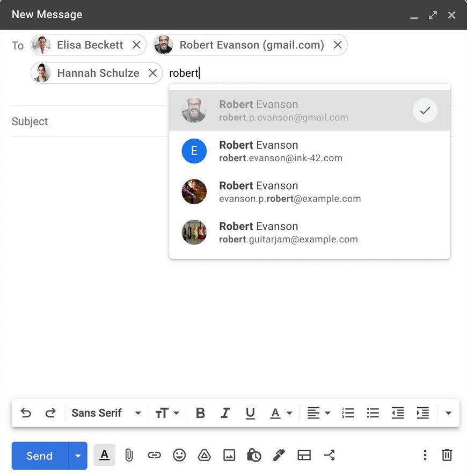The width and height of the screenshot is (467, 476).
Task: Choose evanson.p.robert@example.com suggestion
Action: (310, 192)
